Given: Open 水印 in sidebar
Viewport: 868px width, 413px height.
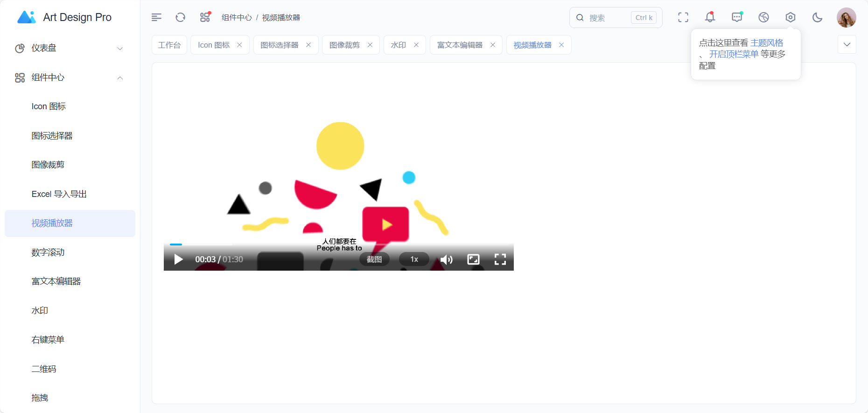Looking at the screenshot, I should point(70,311).
